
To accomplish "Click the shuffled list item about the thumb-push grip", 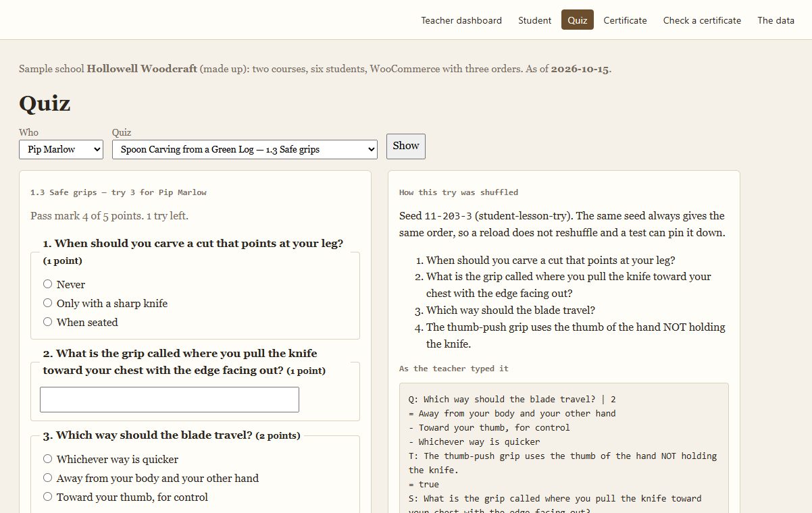I will (576, 335).
